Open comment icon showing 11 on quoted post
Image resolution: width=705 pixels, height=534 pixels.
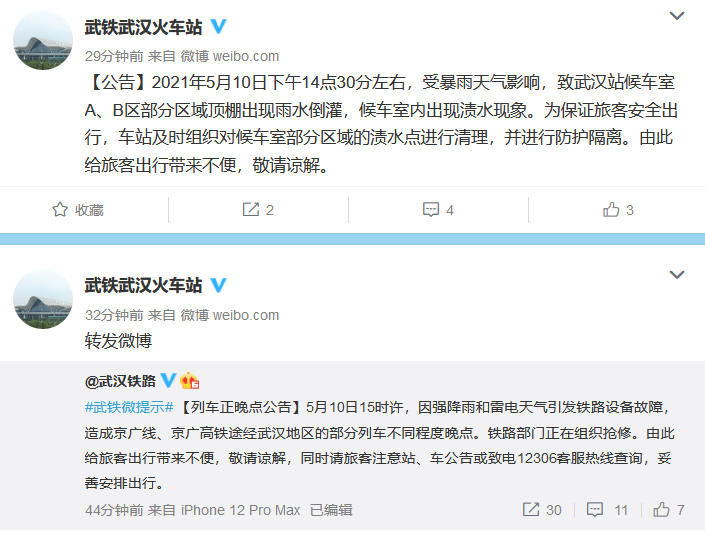595,509
